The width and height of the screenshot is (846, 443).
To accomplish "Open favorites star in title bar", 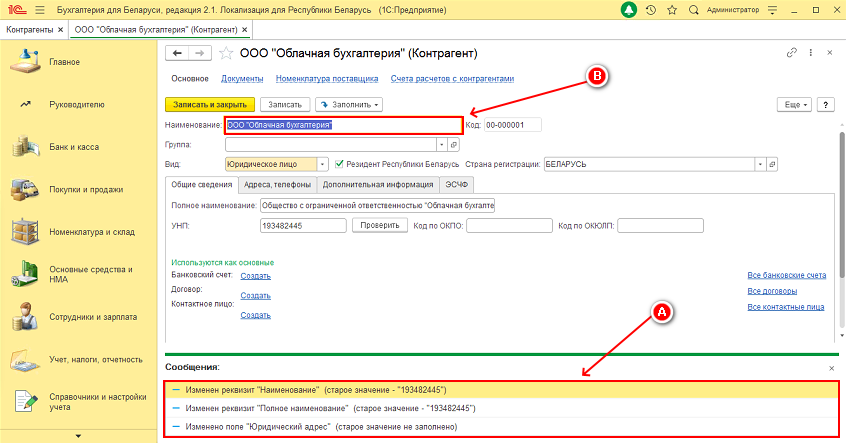I will [x=672, y=10].
